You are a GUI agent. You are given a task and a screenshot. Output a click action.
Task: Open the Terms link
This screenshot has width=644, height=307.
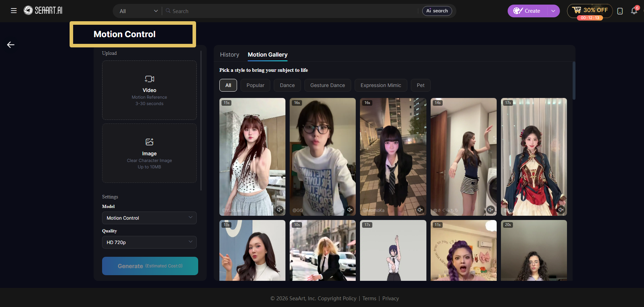click(369, 299)
